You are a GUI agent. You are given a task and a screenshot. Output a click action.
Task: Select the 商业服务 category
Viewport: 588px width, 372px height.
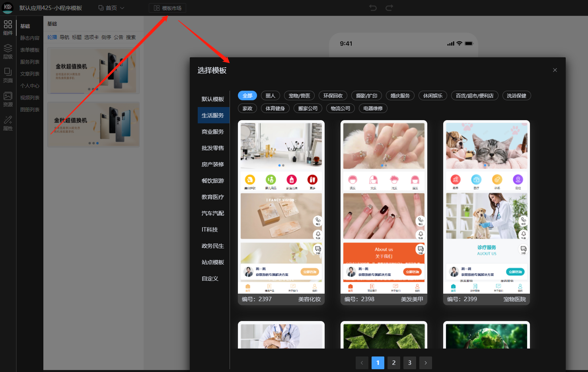coord(213,132)
